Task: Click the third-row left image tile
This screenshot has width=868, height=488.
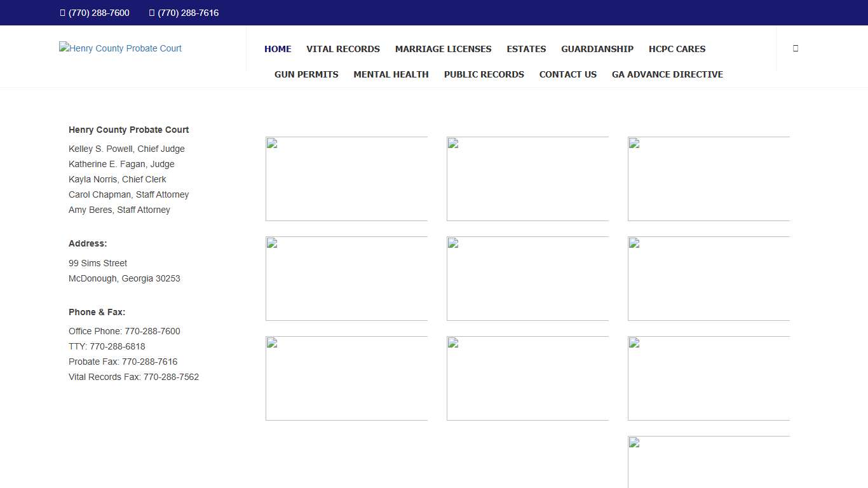Action: pos(346,378)
